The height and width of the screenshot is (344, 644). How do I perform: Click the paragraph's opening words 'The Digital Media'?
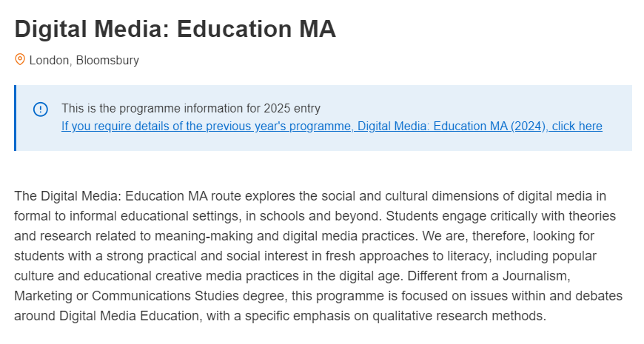pos(68,196)
